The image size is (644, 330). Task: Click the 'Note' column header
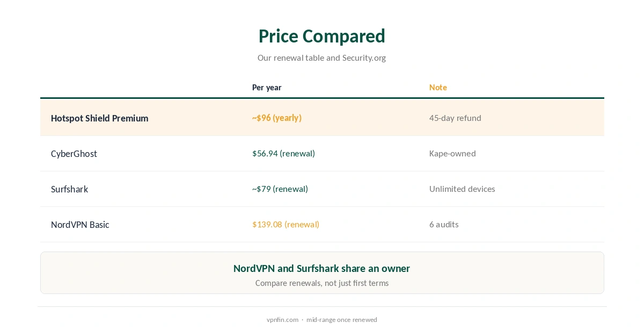[438, 88]
